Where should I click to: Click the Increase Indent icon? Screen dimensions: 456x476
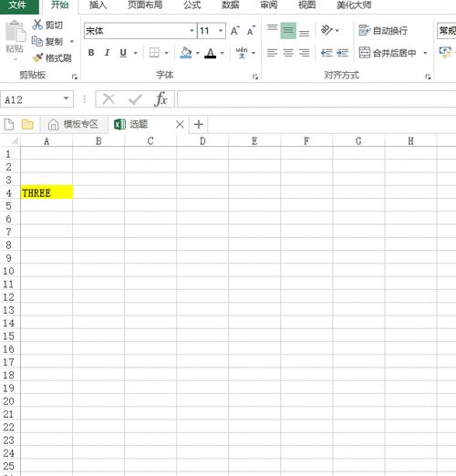[x=343, y=53]
